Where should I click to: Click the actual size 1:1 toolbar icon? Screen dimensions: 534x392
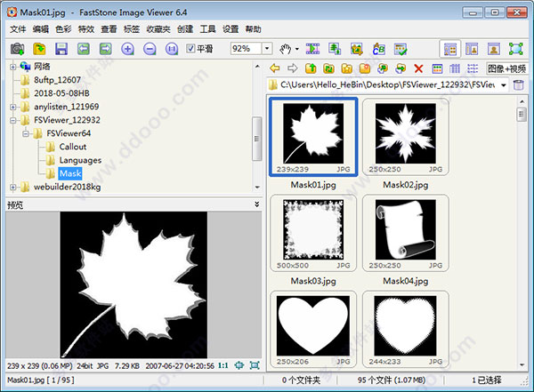point(172,49)
